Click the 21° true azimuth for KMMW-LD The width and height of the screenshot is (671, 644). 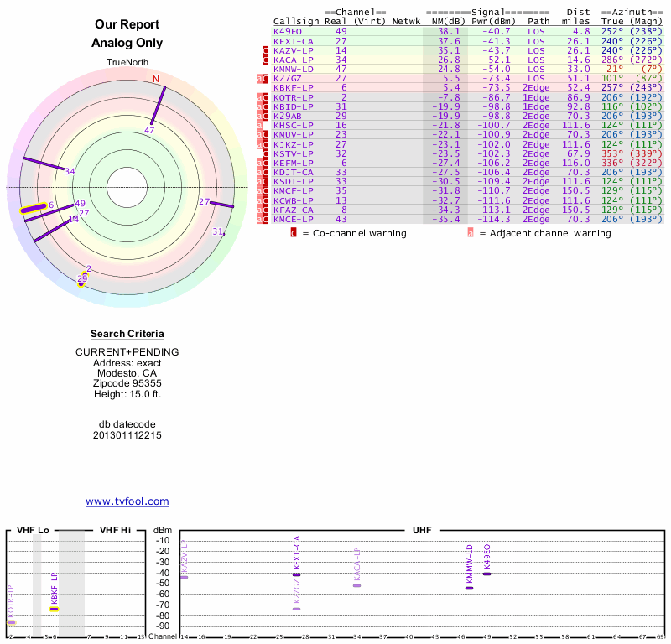coord(615,69)
